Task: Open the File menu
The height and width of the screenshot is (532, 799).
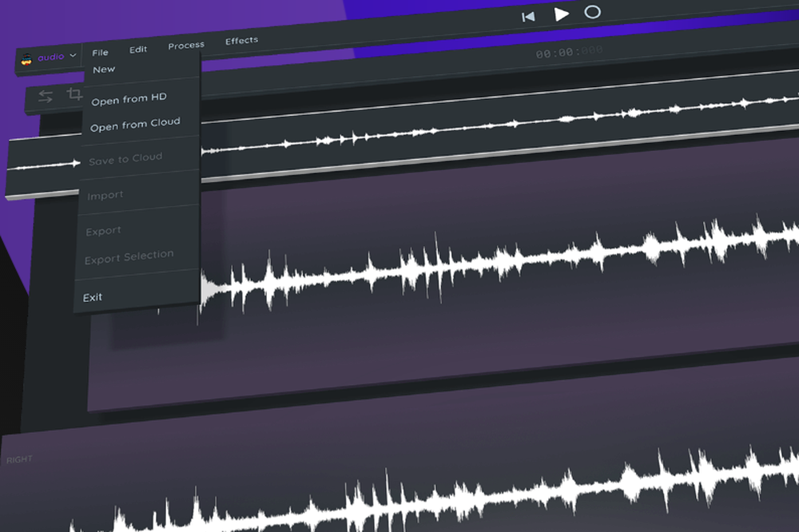Action: 101,53
